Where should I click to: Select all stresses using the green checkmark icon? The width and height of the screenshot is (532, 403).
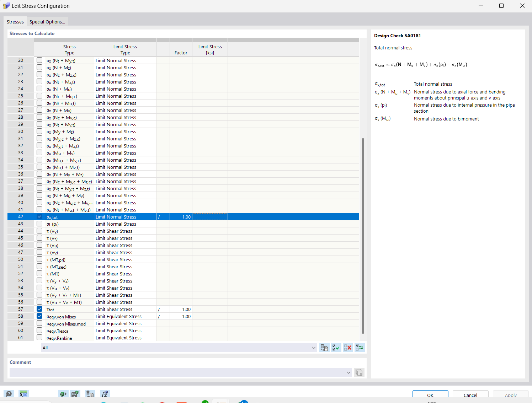tap(336, 347)
